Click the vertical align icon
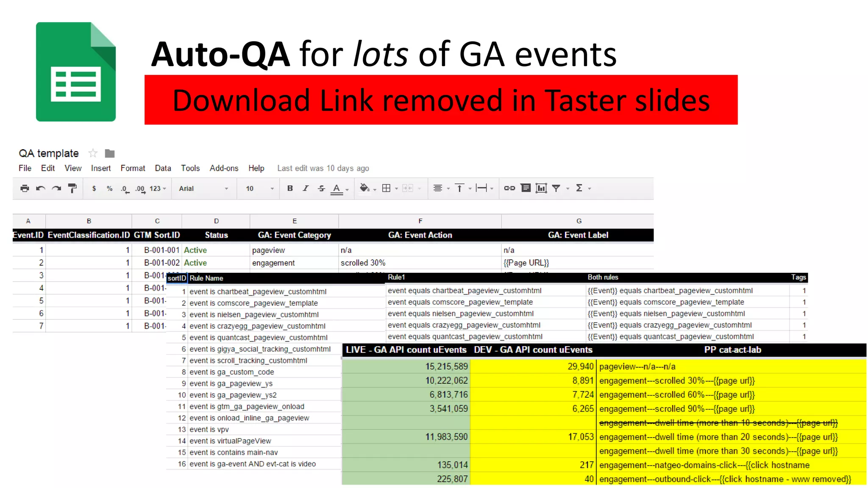 point(459,189)
